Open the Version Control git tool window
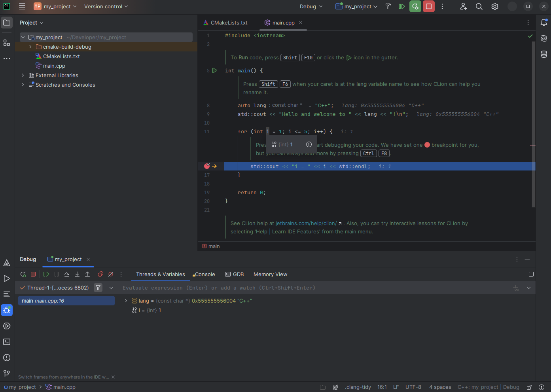 pos(7,373)
